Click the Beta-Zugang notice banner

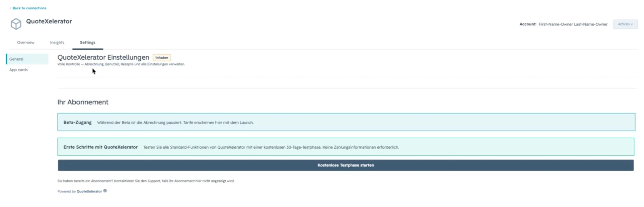tap(346, 122)
